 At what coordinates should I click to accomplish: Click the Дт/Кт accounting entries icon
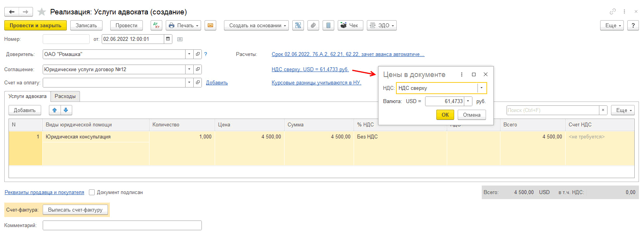(x=156, y=26)
